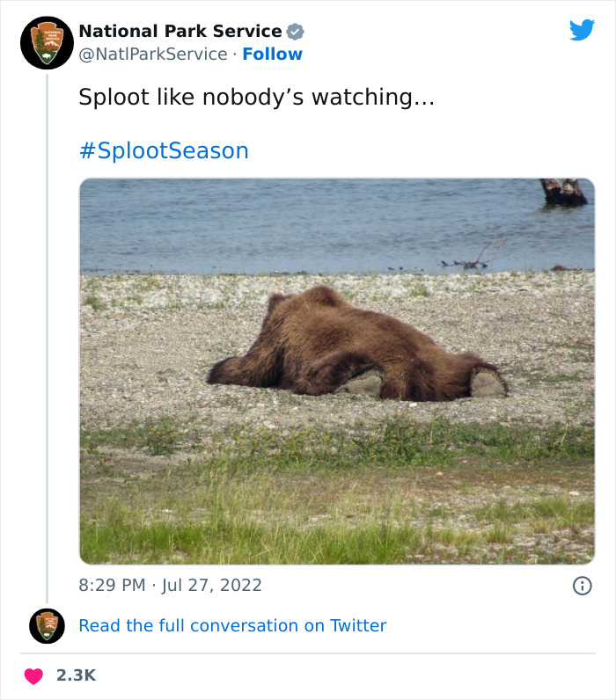Click the tree stump in the water

click(563, 191)
